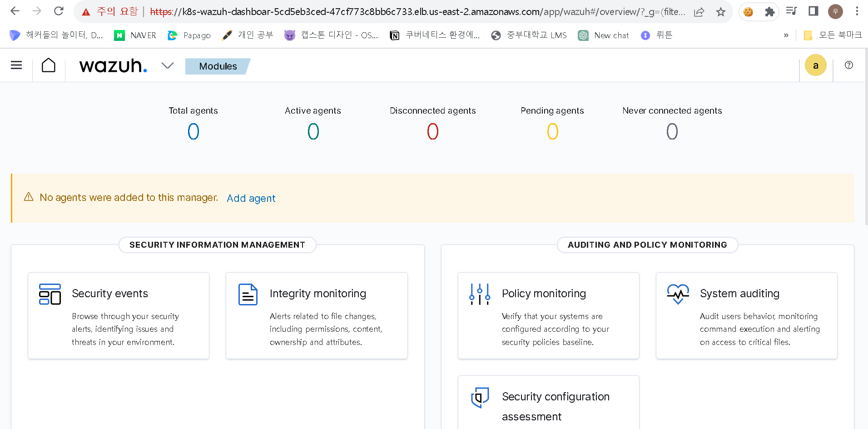Expand the bookmarks overflow chevron
Viewport: 868px width, 429px height.
pyautogui.click(x=786, y=35)
